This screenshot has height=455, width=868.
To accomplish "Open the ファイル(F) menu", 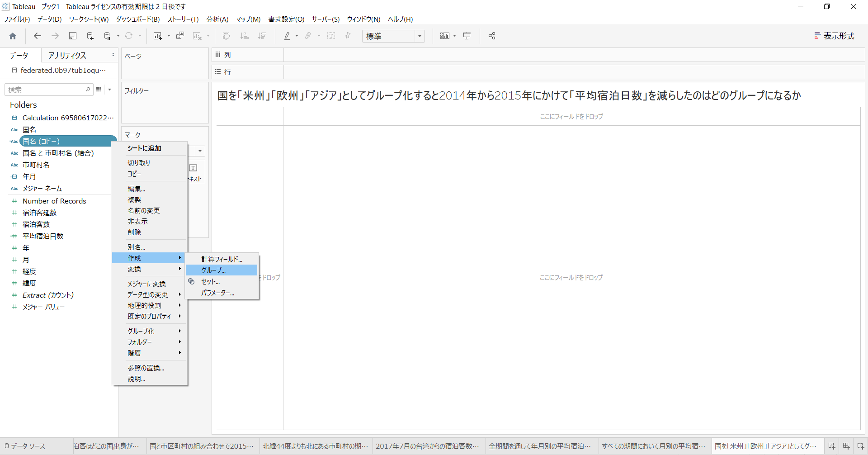I will 17,19.
